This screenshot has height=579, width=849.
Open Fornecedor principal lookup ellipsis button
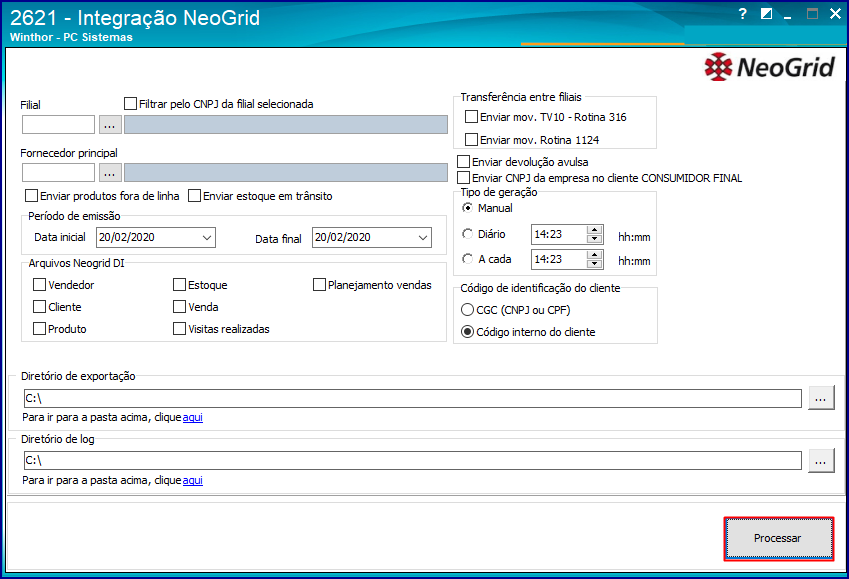coord(110,173)
